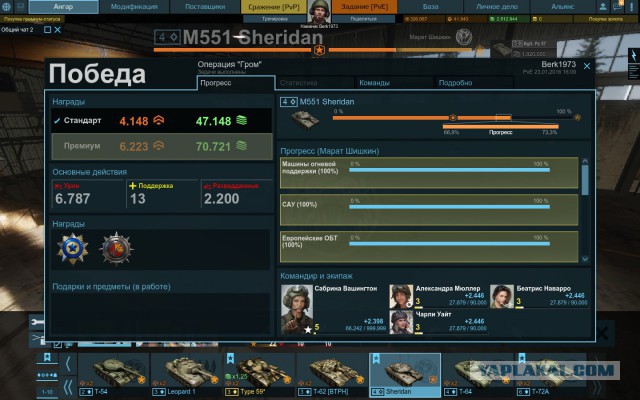Click Сабрина Вашингтон commander portrait
The height and width of the screenshot is (400, 640).
(x=297, y=309)
